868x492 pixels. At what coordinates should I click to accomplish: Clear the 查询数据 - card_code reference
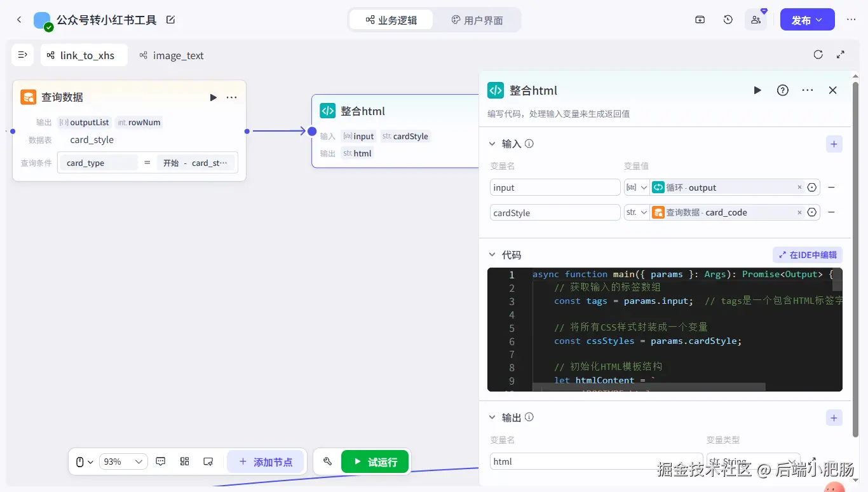click(799, 212)
